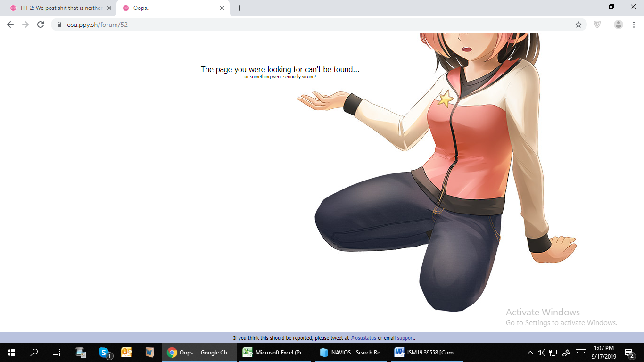Viewport: 644px width, 362px height.
Task: Restore down the Chrome window
Action: (611, 7)
